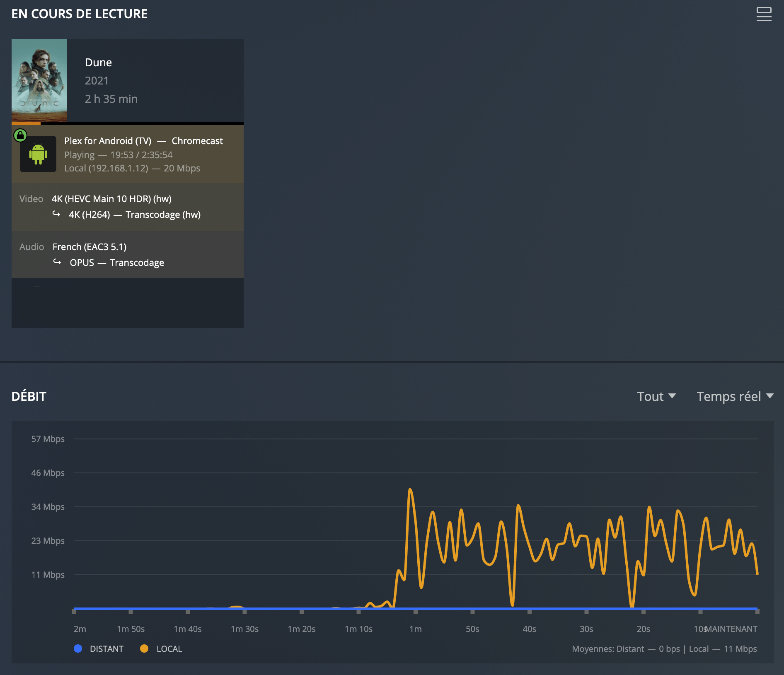Click the video transcode arrow icon
The height and width of the screenshot is (675, 784).
pos(56,214)
